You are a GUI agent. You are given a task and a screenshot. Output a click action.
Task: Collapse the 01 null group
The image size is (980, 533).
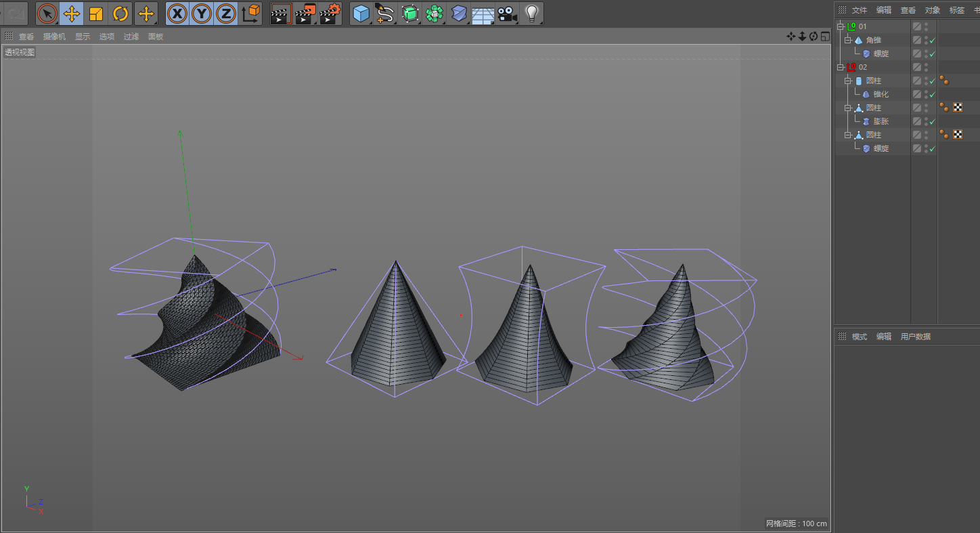pyautogui.click(x=841, y=26)
